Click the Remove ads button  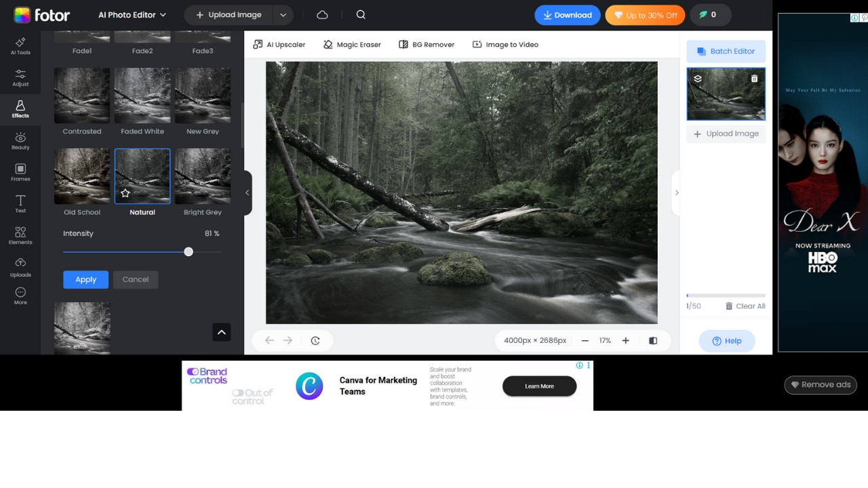click(x=821, y=385)
